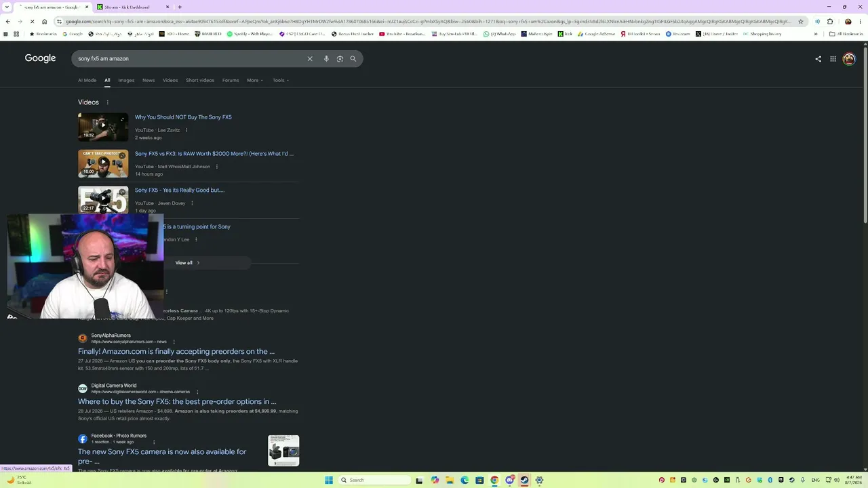Open more options for Javen Dovey video
The height and width of the screenshot is (488, 868).
(192, 203)
